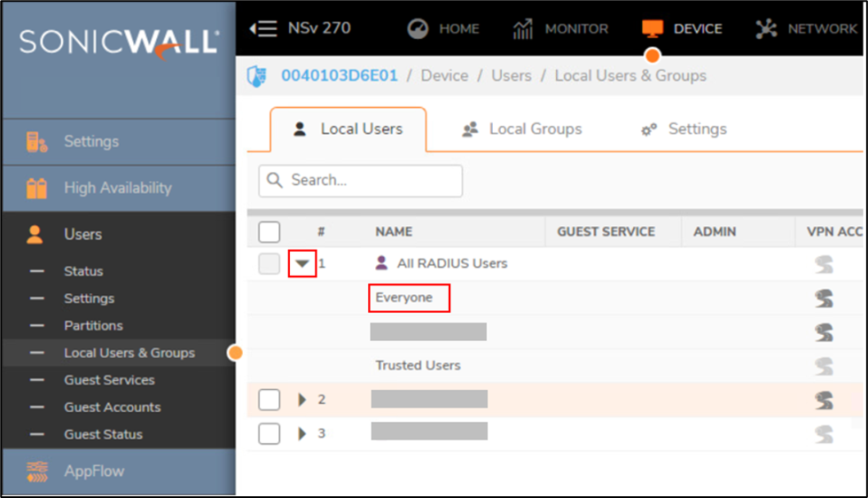Open the Settings tab

tap(684, 129)
